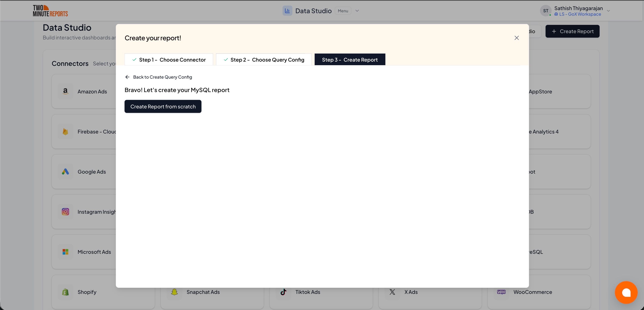Click Back to Create Query Config
Image resolution: width=644 pixels, height=310 pixels.
coord(159,77)
